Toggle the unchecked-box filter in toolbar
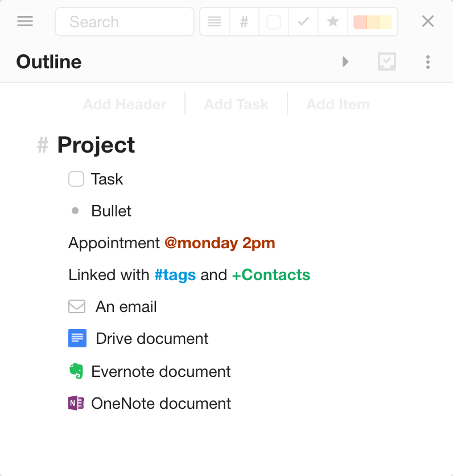The height and width of the screenshot is (476, 453). click(x=273, y=22)
